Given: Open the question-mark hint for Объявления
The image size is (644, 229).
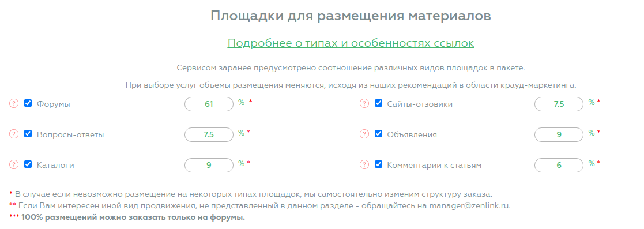Looking at the screenshot, I should pyautogui.click(x=364, y=134).
